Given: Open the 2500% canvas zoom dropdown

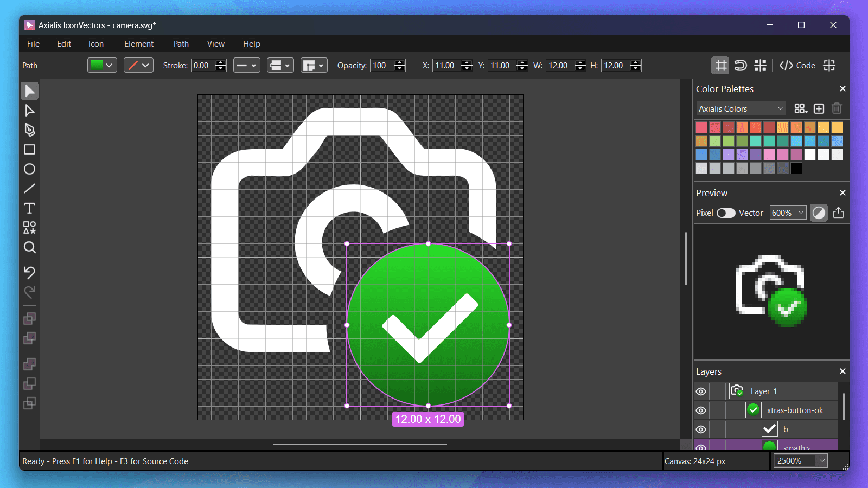Looking at the screenshot, I should 801,461.
